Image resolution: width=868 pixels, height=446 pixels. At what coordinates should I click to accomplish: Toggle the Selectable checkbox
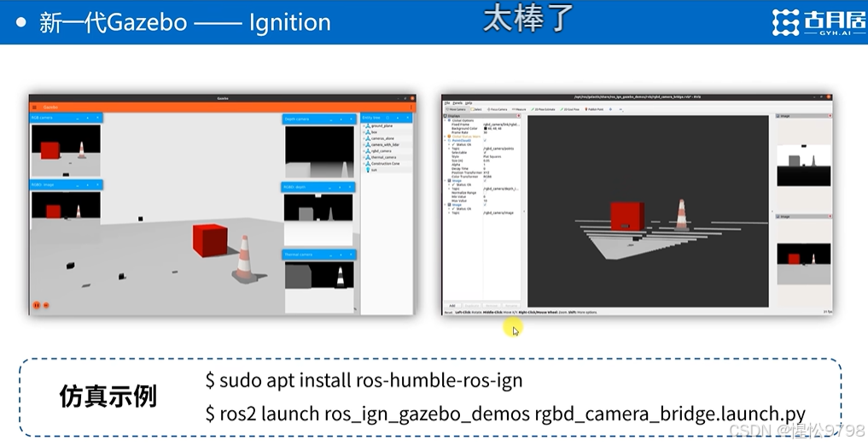pyautogui.click(x=485, y=152)
